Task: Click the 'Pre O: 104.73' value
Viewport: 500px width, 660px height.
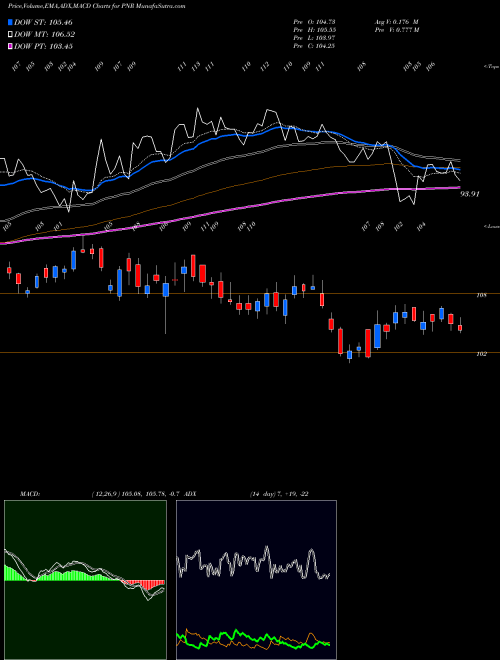Action: coord(314,21)
